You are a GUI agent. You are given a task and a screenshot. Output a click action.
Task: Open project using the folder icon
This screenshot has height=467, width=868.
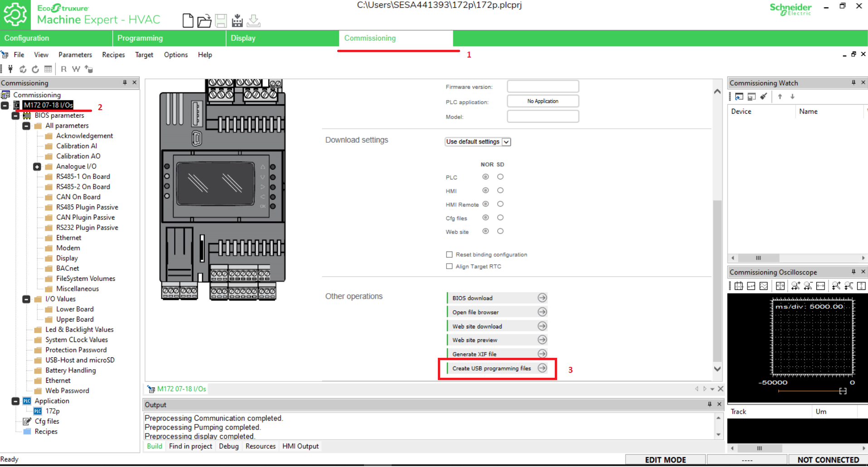pyautogui.click(x=204, y=20)
